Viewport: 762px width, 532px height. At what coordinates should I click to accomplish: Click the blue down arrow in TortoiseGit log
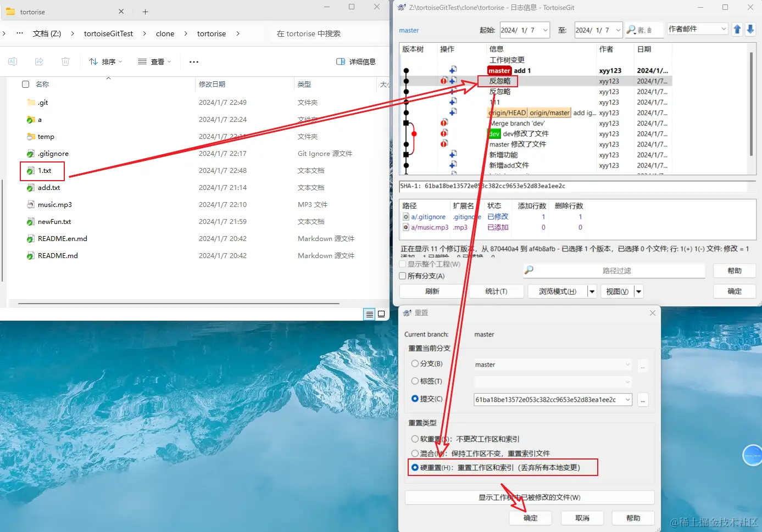coord(750,29)
